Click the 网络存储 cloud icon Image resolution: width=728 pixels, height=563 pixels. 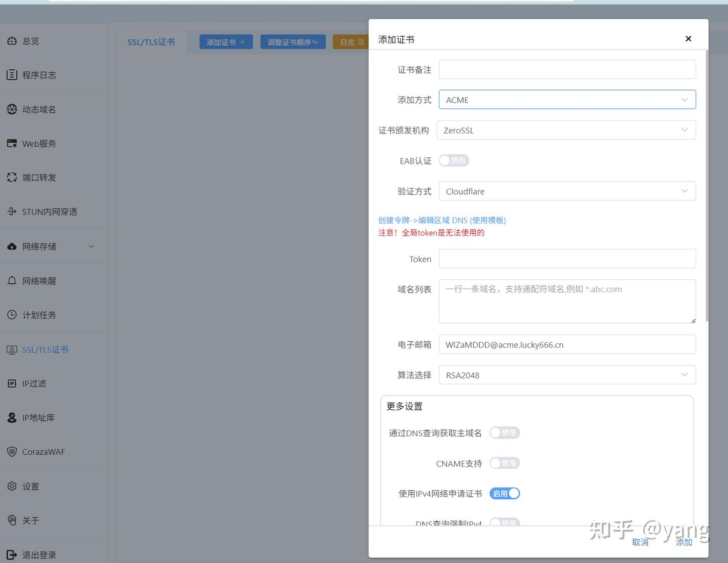(x=12, y=246)
